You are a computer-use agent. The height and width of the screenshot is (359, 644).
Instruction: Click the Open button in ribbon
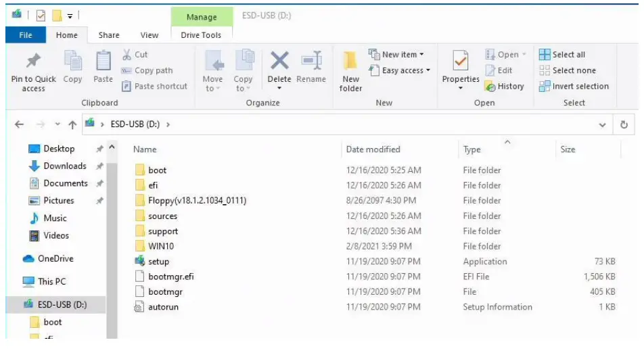coord(505,54)
